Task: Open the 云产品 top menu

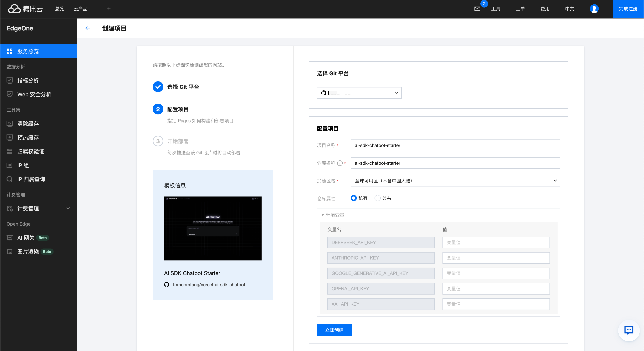Action: point(80,9)
